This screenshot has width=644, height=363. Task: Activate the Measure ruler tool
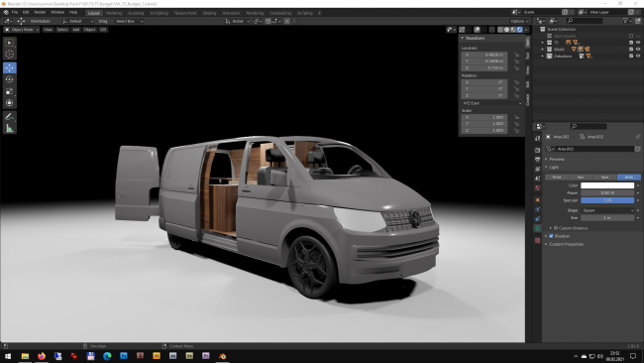(10, 128)
